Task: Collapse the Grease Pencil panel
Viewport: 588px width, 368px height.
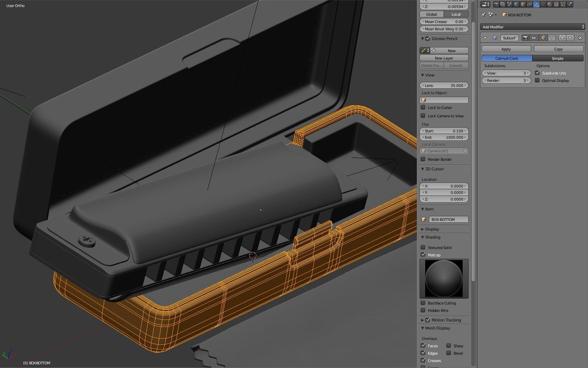Action: point(423,38)
